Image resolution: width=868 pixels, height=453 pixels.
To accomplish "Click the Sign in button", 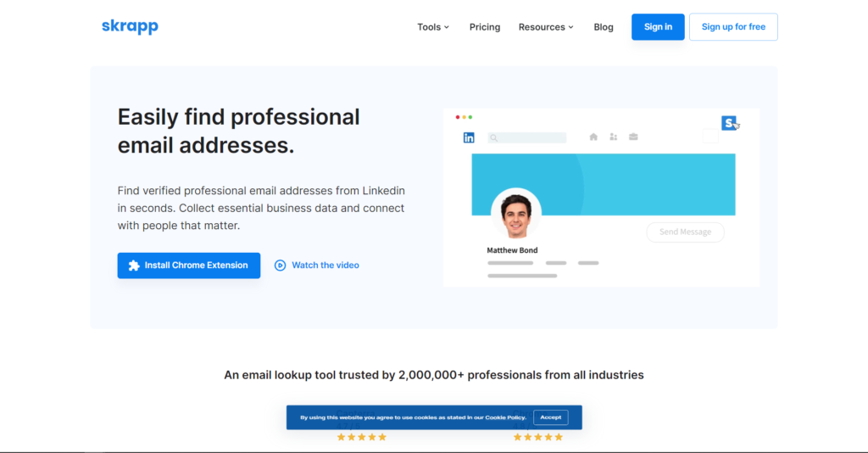I will coord(658,26).
